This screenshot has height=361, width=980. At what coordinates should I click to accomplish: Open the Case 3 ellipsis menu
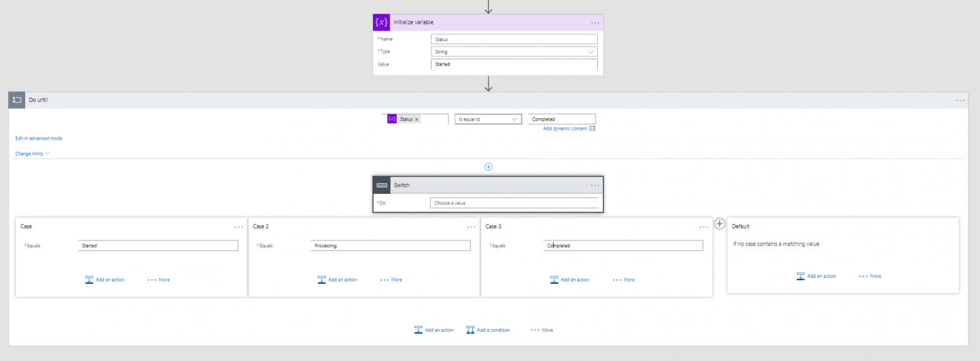pyautogui.click(x=704, y=227)
